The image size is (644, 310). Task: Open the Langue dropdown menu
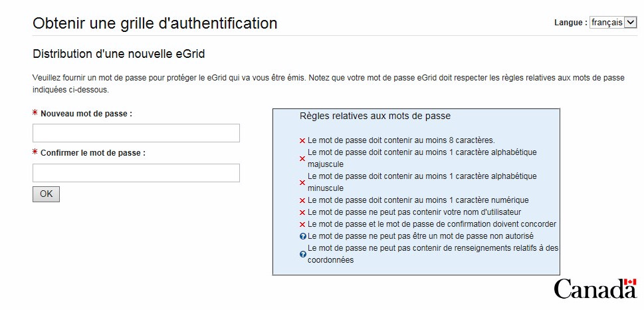(x=613, y=23)
